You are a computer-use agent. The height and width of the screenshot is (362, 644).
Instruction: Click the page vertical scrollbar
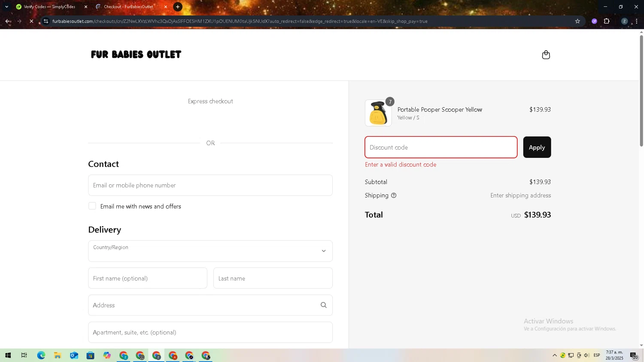tap(641, 91)
